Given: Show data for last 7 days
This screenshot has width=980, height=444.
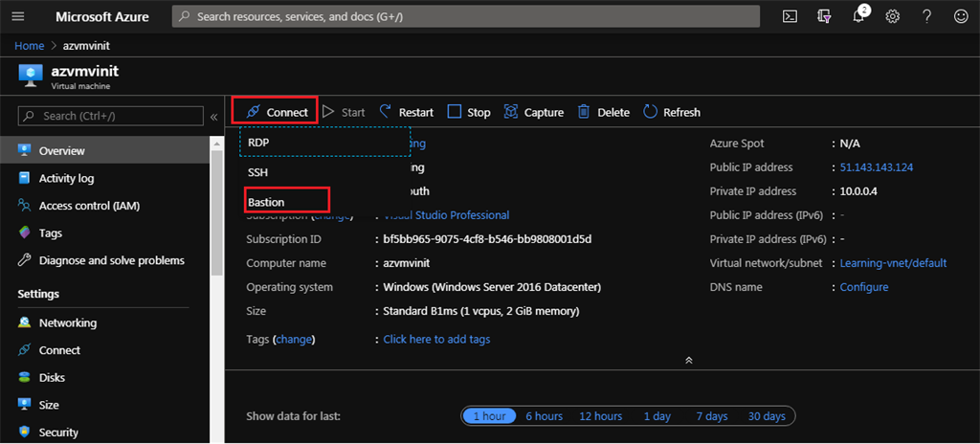Looking at the screenshot, I should pos(712,416).
